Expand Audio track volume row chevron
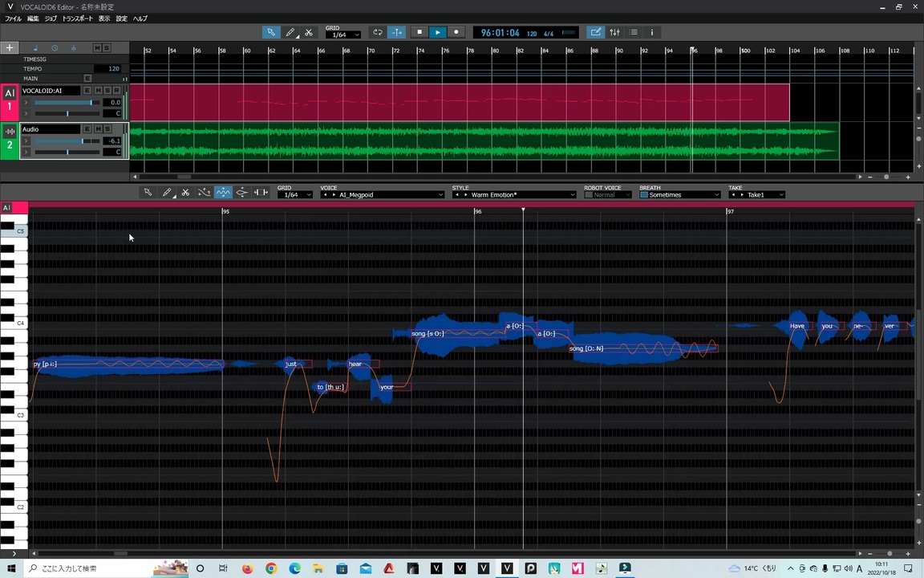The image size is (924, 578). (x=26, y=141)
